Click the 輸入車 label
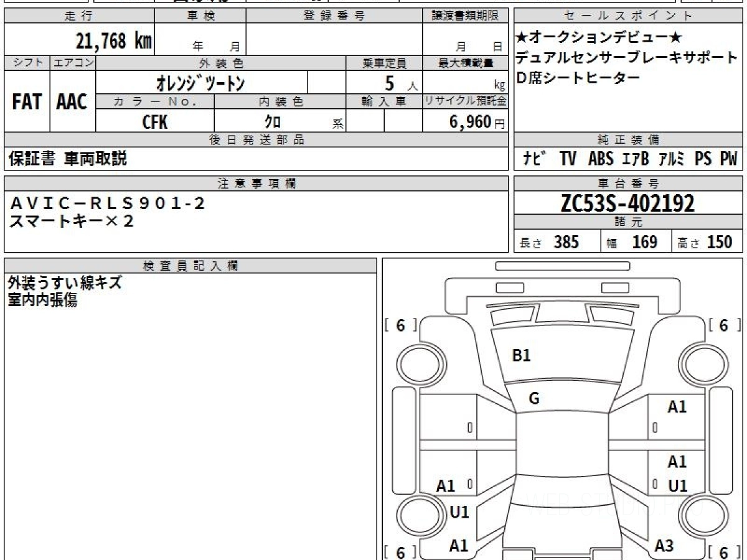 pyautogui.click(x=384, y=101)
